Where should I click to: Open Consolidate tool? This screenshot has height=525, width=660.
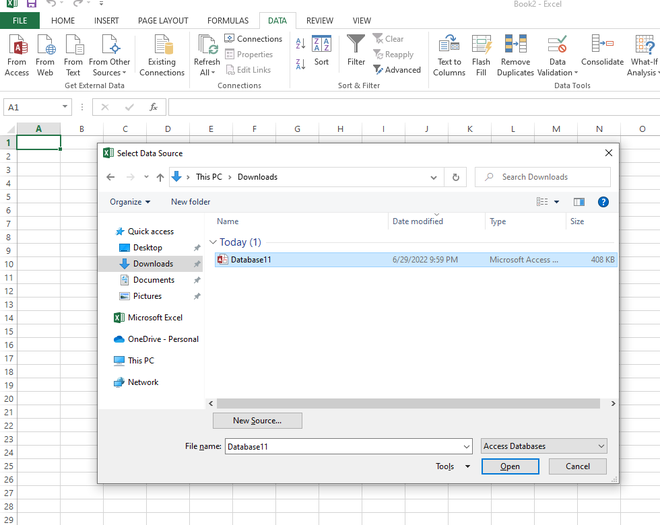coord(602,51)
